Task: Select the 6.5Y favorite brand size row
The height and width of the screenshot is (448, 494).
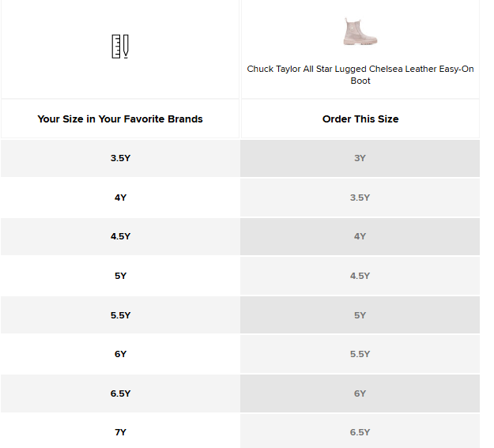Action: tap(120, 393)
